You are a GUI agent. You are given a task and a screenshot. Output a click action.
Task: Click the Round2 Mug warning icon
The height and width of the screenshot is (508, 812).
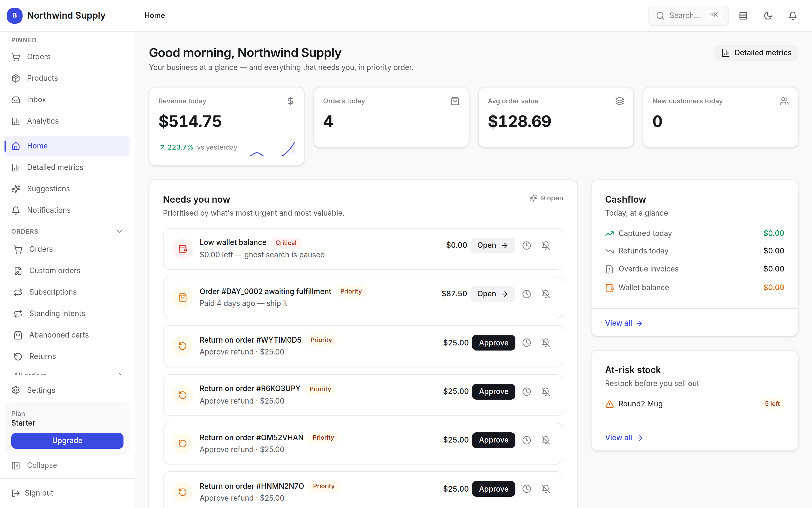coord(609,404)
